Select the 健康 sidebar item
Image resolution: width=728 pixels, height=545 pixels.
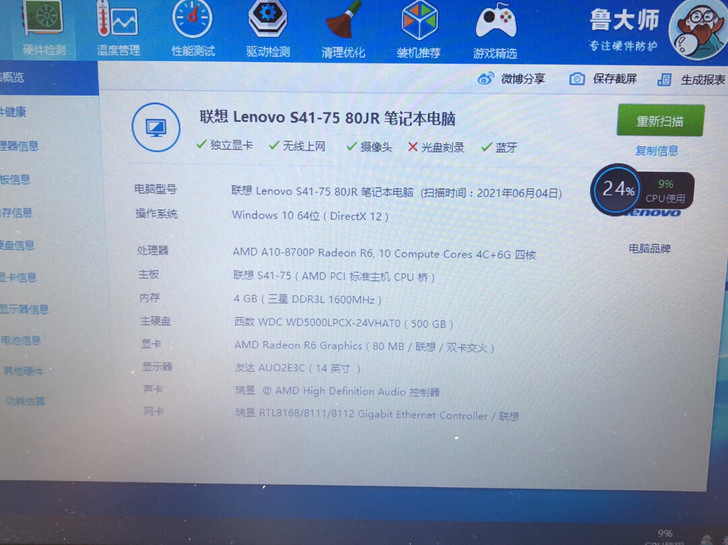tap(13, 112)
